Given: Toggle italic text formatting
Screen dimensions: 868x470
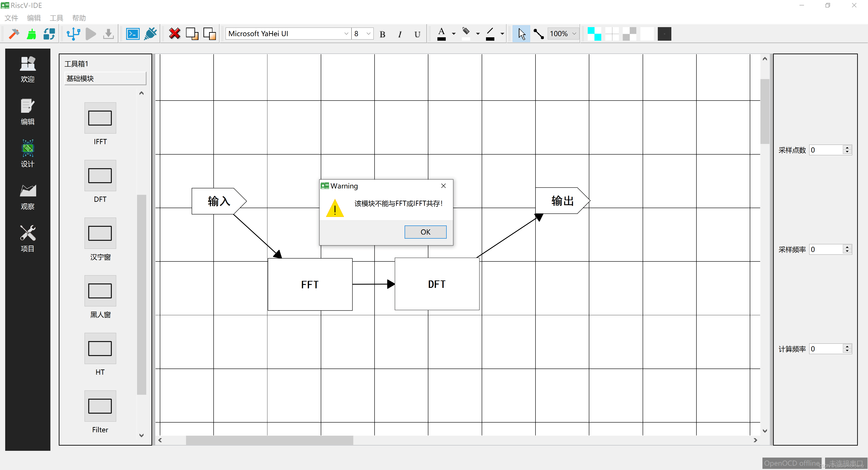Looking at the screenshot, I should tap(400, 34).
